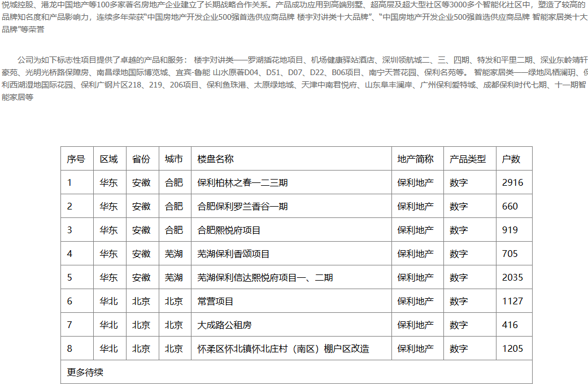Select the 合肥熙悦府项目 table cell
Screen dimensions: 588x384
coord(229,230)
